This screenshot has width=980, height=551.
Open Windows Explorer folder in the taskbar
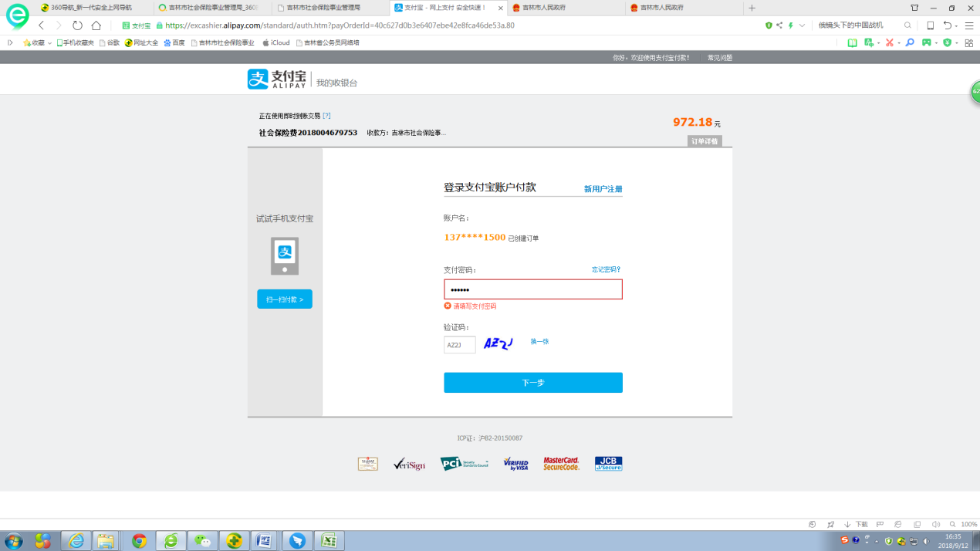coord(106,540)
